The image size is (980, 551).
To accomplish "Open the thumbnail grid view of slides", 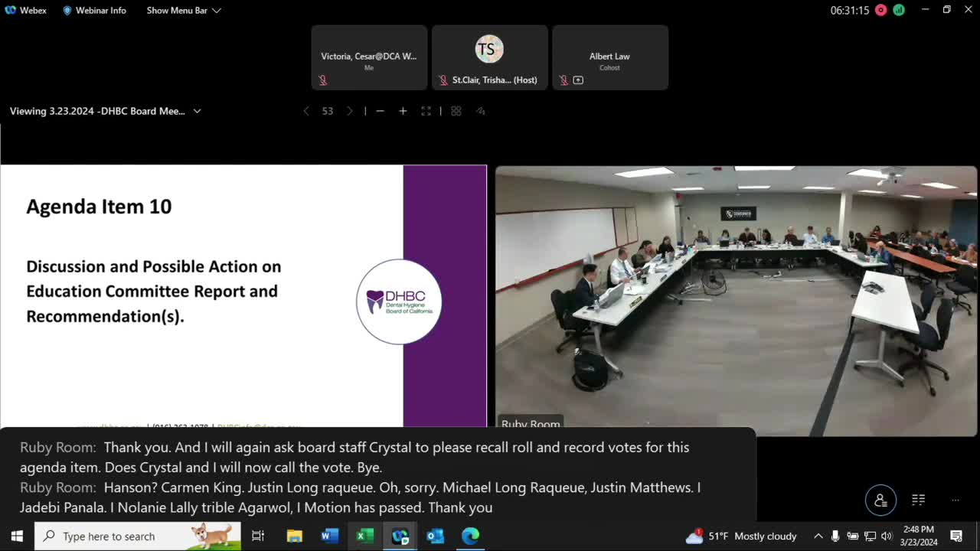I will coord(456,111).
